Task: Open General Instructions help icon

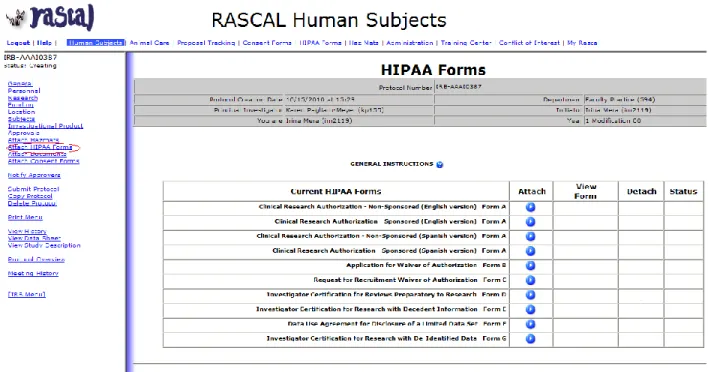Action: pyautogui.click(x=440, y=164)
